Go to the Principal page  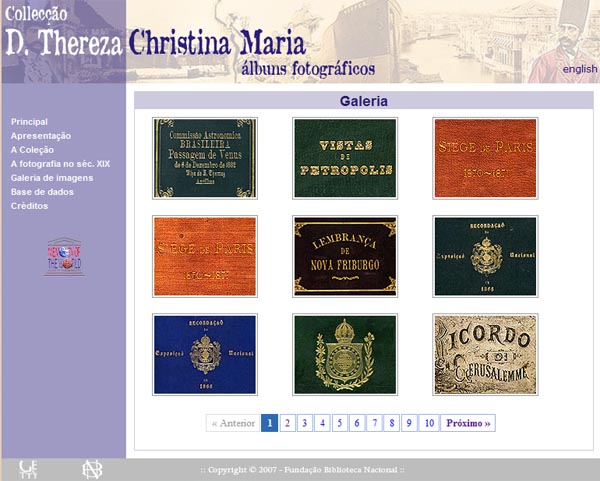29,122
